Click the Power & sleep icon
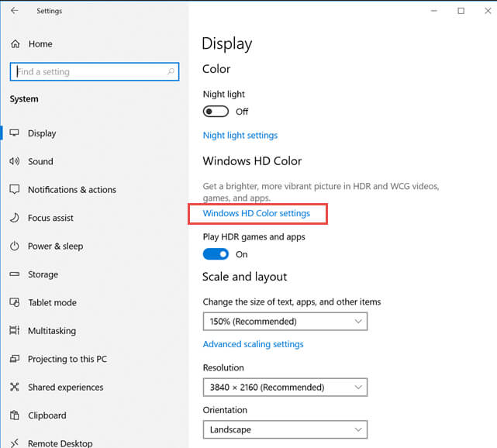The width and height of the screenshot is (497, 448). [14, 246]
